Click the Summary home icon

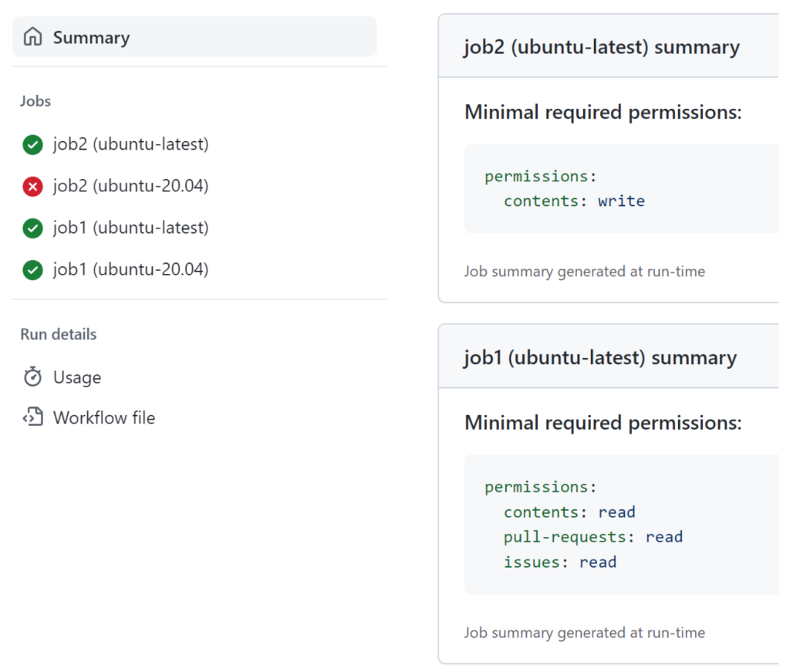tap(31, 36)
